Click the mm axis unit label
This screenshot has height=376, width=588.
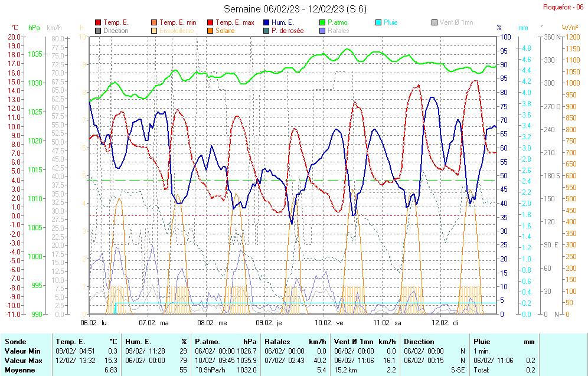coord(523,28)
